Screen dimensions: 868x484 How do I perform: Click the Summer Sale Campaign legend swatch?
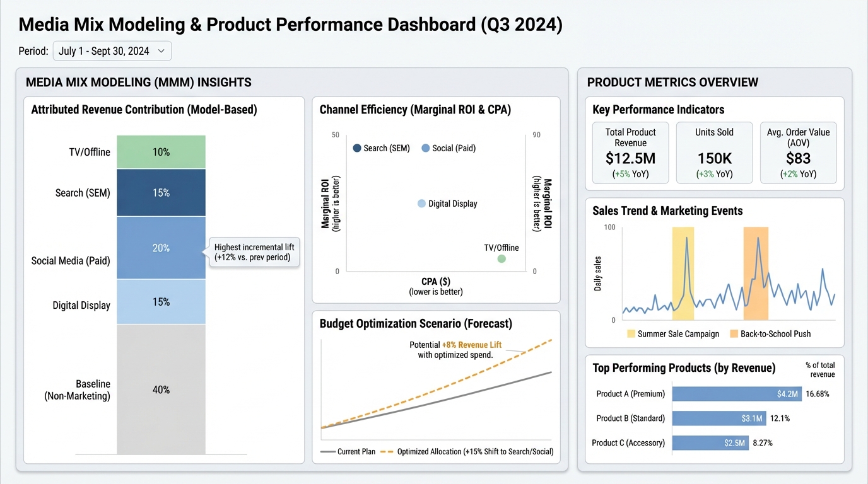tap(631, 334)
